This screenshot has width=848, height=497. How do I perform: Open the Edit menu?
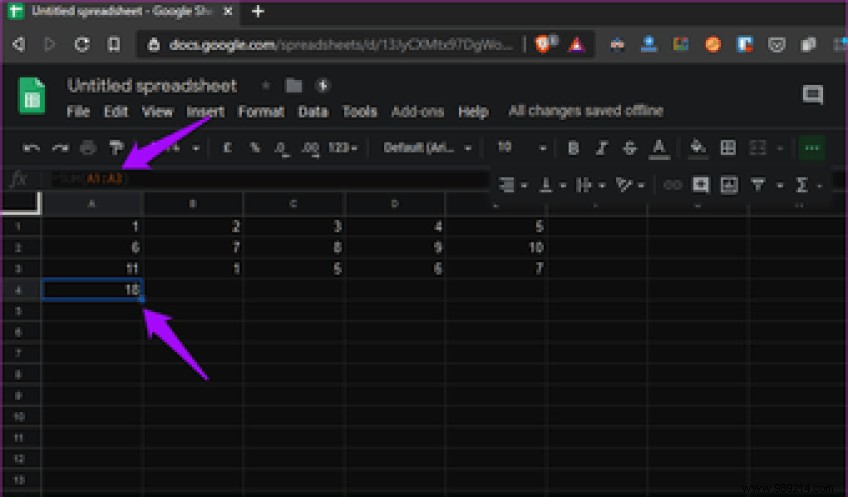pyautogui.click(x=116, y=111)
